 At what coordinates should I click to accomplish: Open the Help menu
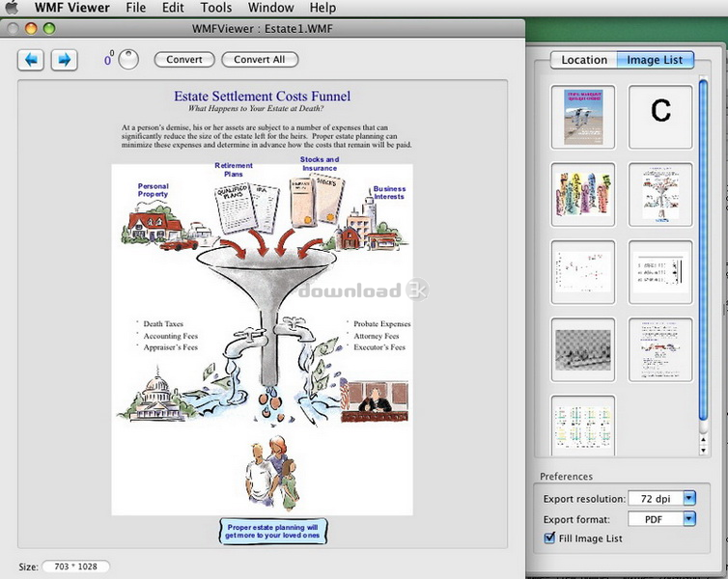322,8
